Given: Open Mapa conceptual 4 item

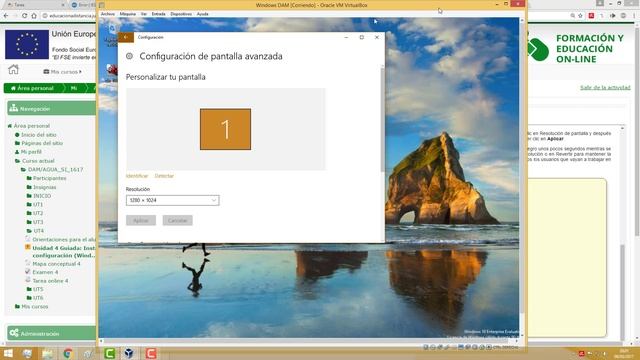Looking at the screenshot, I should coord(56,264).
